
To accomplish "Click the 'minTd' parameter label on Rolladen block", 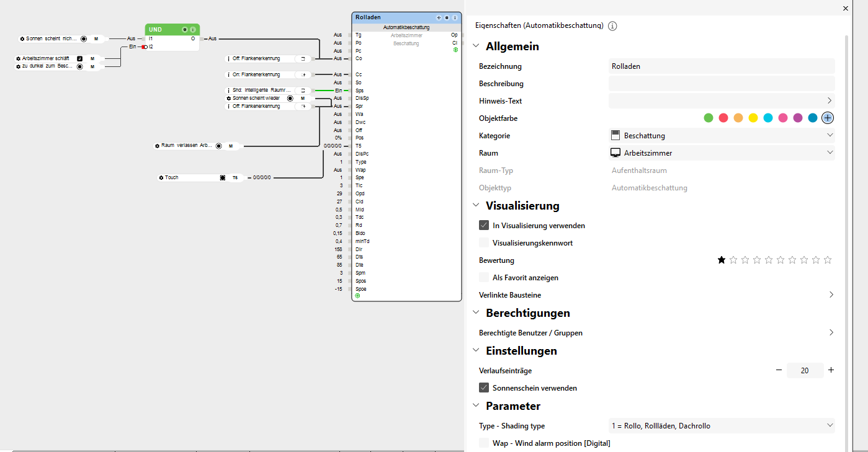I will 362,241.
